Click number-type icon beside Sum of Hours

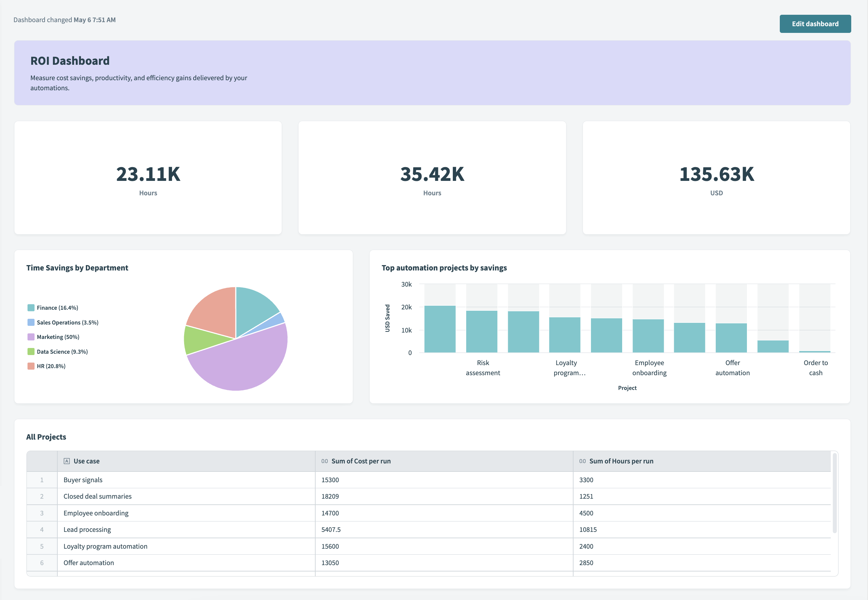click(582, 461)
